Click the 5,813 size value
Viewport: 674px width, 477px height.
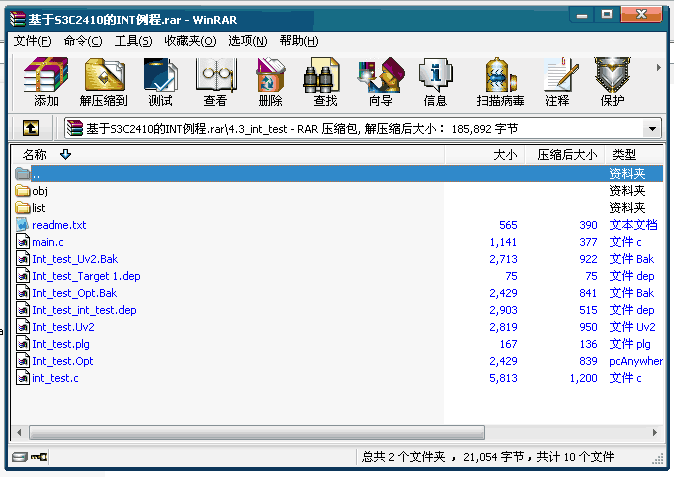tap(503, 378)
